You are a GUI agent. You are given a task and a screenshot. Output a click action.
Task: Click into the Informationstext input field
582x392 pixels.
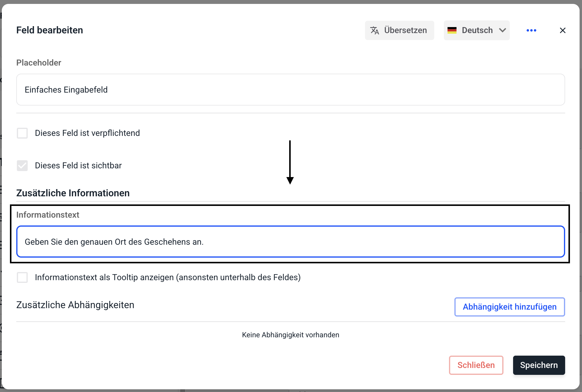(290, 242)
